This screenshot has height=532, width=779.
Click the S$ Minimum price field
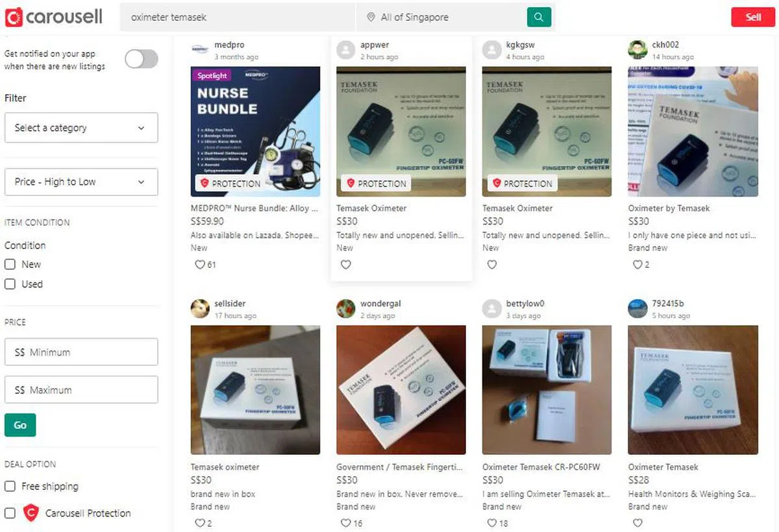81,352
